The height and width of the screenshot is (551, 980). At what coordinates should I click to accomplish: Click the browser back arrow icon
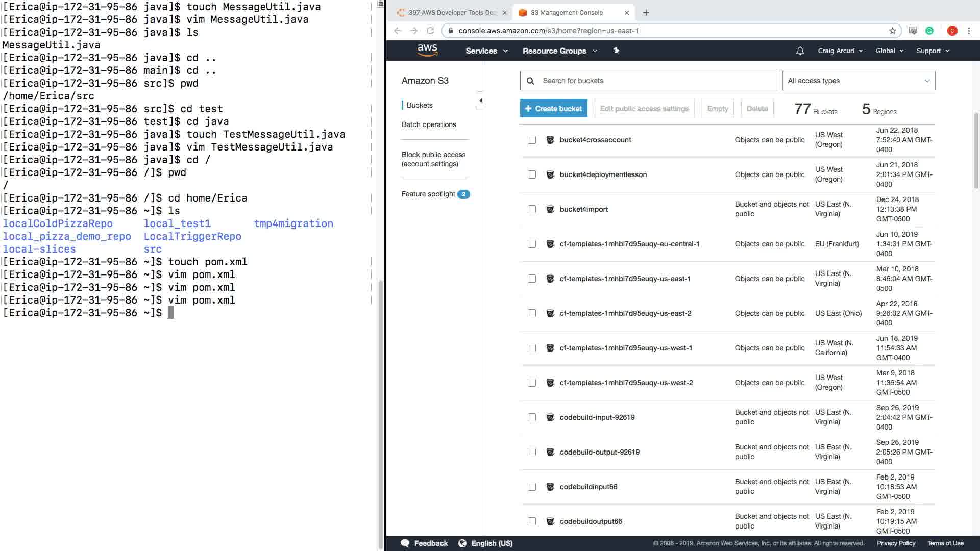pos(398,31)
